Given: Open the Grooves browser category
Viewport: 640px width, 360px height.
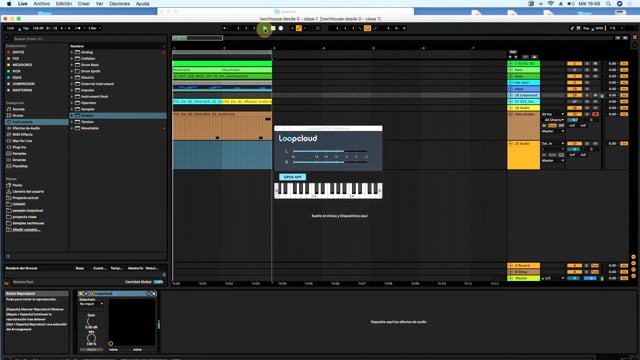Looking at the screenshot, I should 19,160.
